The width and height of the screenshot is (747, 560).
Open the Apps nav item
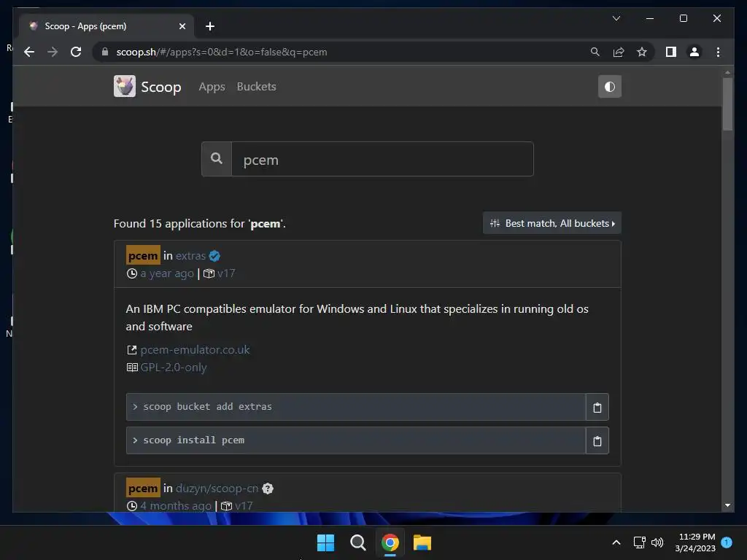[x=212, y=87]
